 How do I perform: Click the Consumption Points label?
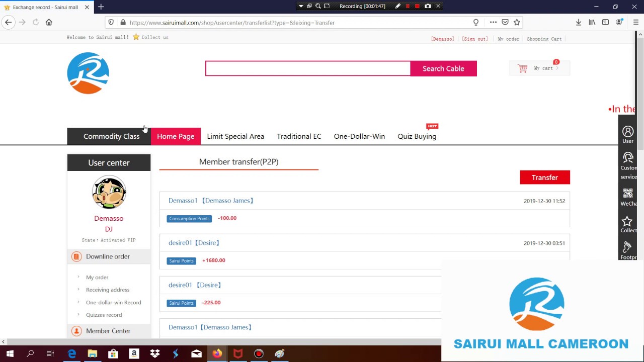tap(189, 219)
